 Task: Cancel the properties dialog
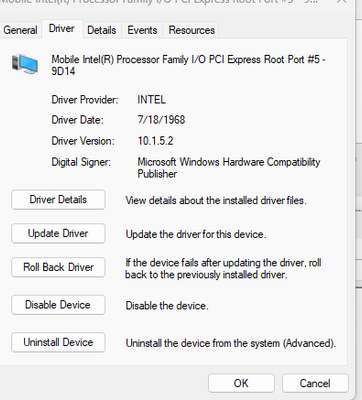[315, 383]
